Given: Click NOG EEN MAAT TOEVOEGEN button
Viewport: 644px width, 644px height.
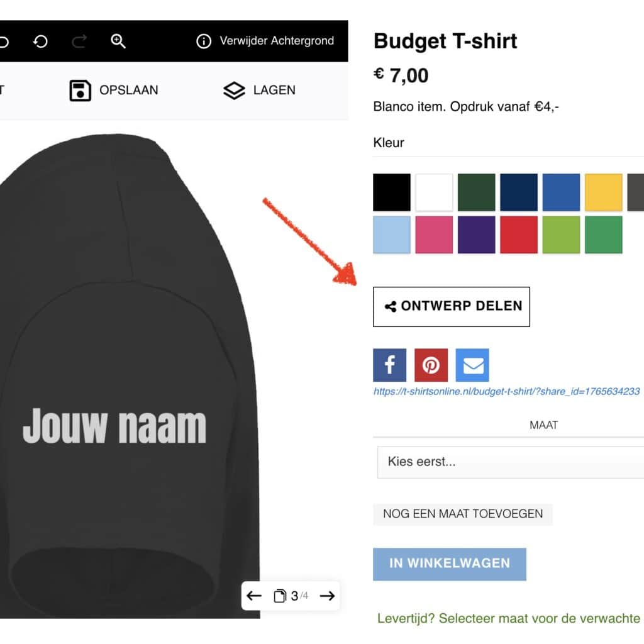Looking at the screenshot, I should (463, 514).
